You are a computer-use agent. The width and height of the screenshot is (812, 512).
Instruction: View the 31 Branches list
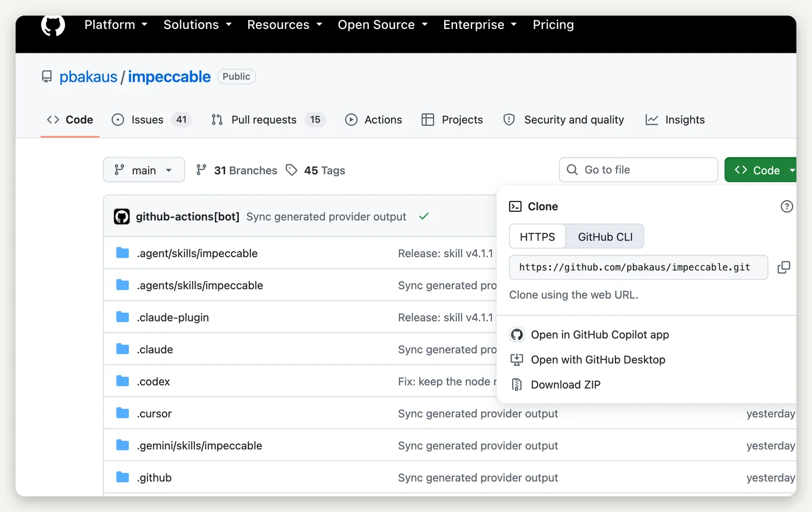237,170
